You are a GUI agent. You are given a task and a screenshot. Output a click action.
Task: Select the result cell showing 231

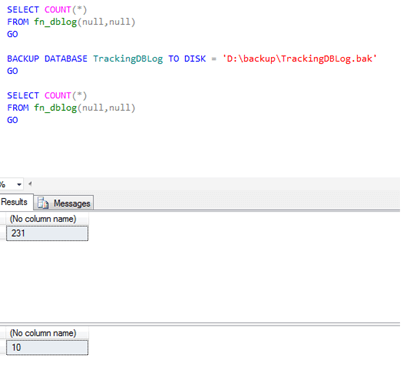(x=47, y=233)
